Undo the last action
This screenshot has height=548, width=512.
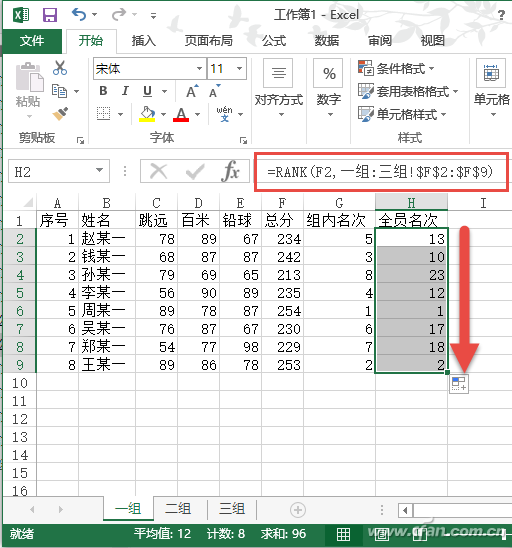click(x=79, y=15)
